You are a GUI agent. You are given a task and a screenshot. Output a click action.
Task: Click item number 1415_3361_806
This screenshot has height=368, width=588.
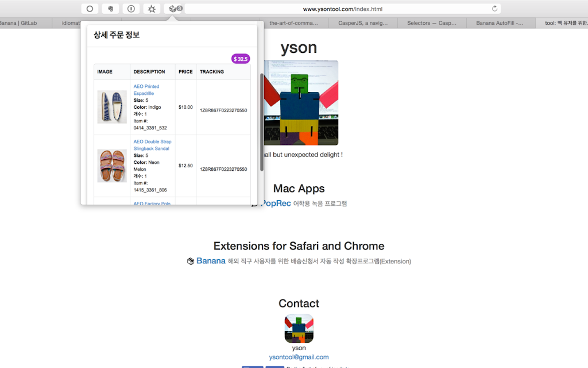(x=150, y=190)
